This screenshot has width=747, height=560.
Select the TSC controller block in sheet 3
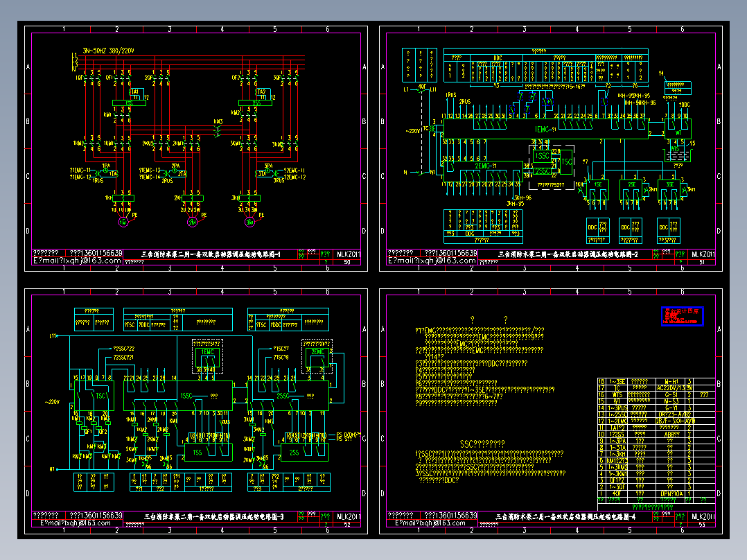tap(93, 395)
